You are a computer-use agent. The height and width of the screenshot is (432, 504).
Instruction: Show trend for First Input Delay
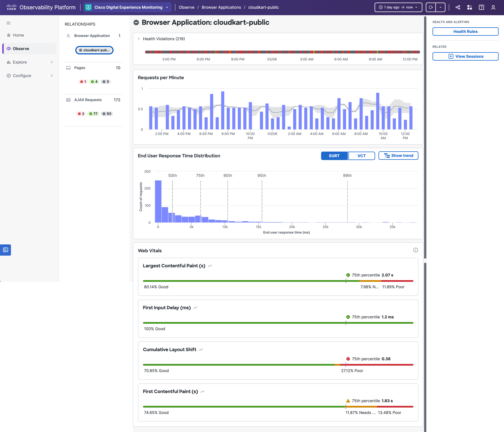click(195, 308)
